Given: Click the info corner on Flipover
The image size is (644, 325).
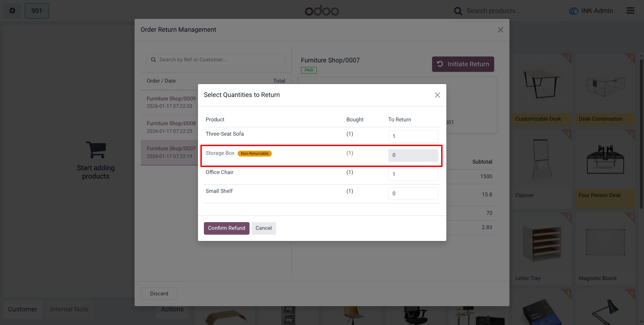Looking at the screenshot, I should (568, 134).
